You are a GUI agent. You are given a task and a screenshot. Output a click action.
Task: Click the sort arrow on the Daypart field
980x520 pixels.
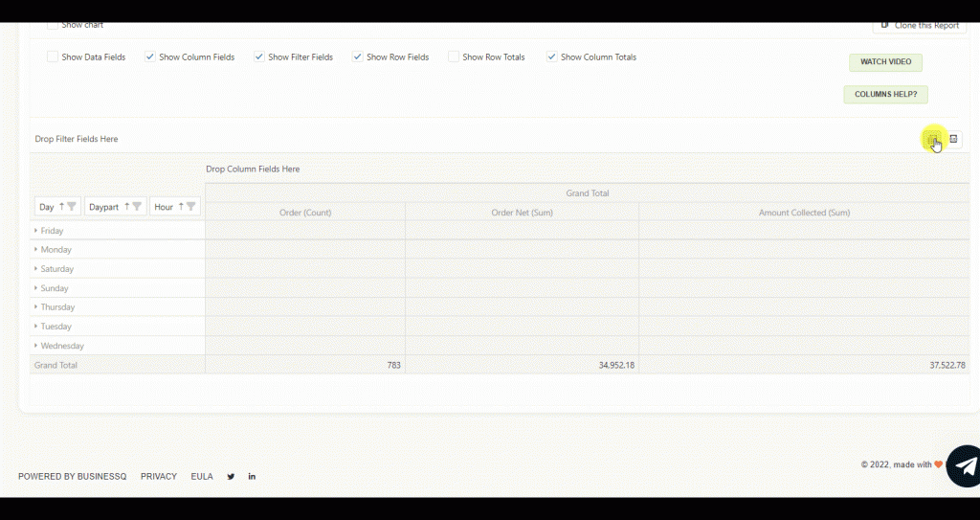pos(127,207)
